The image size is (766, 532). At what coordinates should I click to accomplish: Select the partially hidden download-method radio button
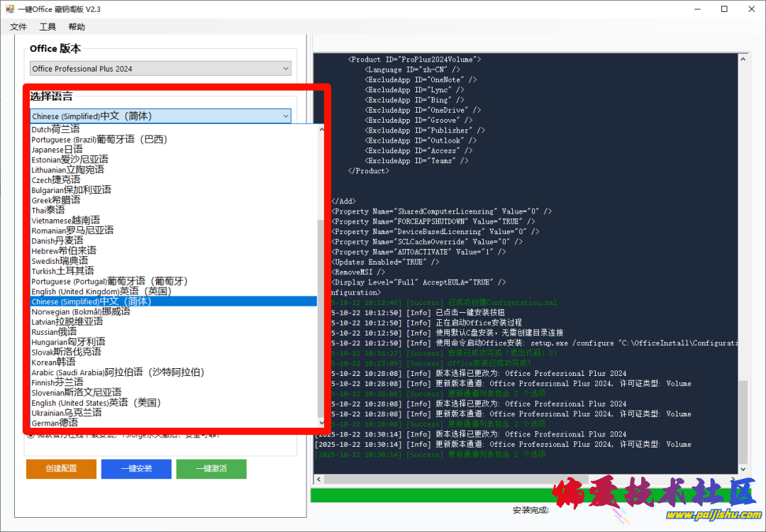(30, 434)
